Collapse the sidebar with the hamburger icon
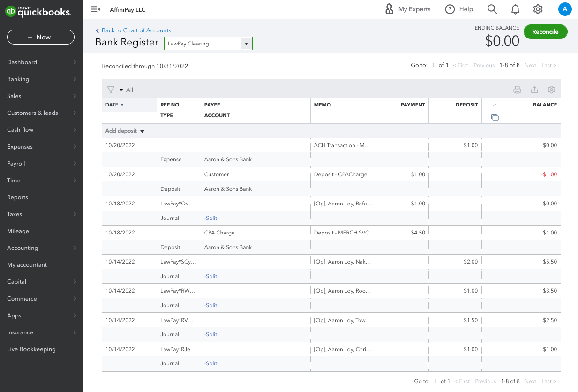 coord(96,9)
